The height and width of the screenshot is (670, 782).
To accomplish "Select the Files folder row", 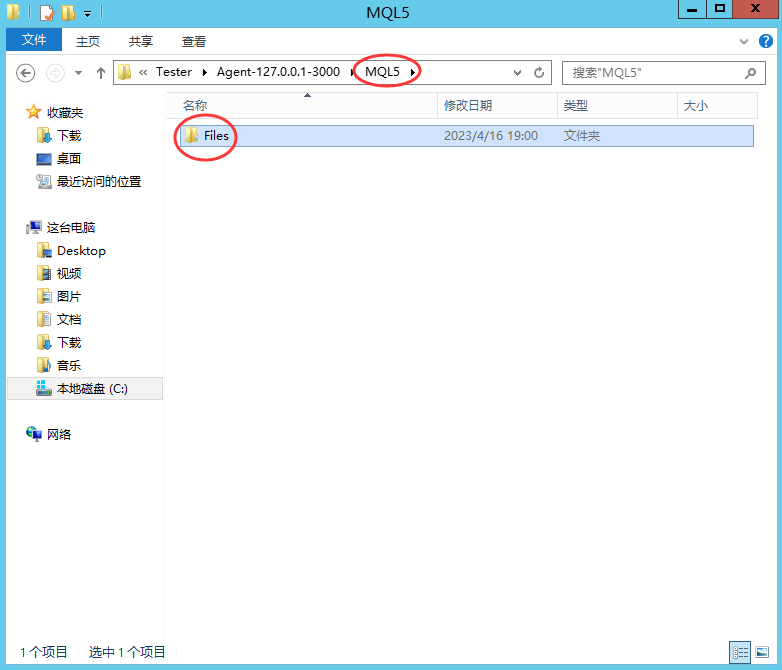I will coord(466,136).
